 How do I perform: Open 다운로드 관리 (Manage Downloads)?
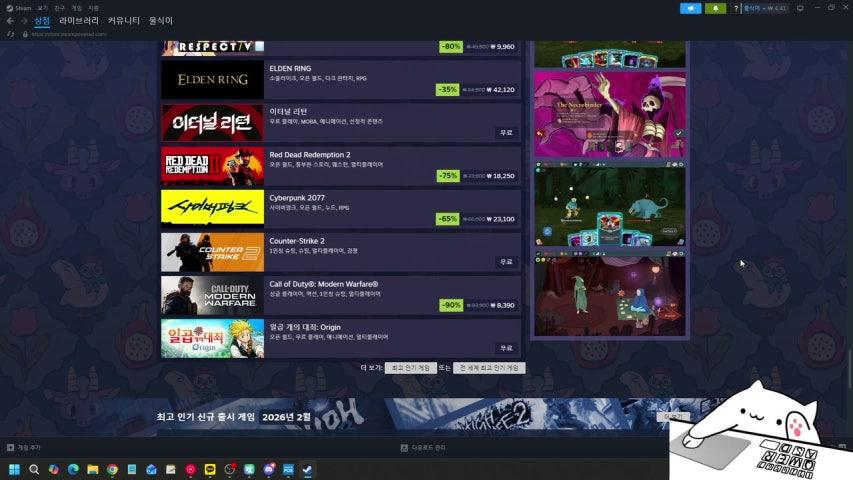coord(423,447)
